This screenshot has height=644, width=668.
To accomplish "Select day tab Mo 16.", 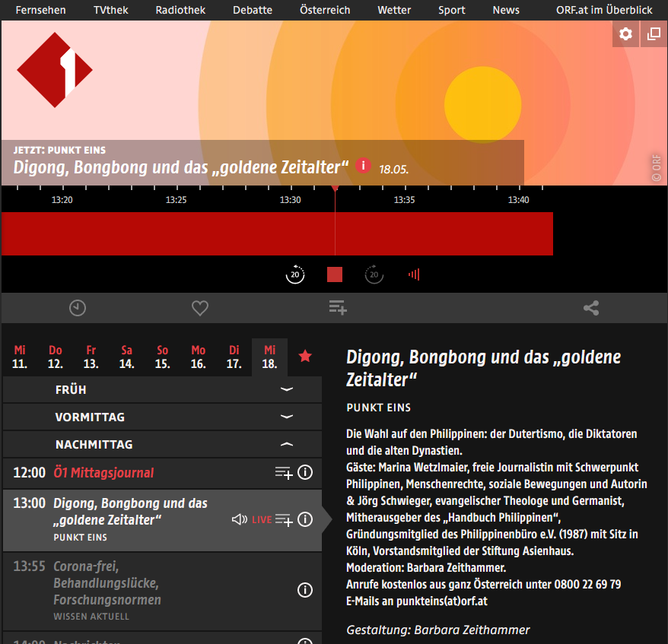I will coord(198,357).
